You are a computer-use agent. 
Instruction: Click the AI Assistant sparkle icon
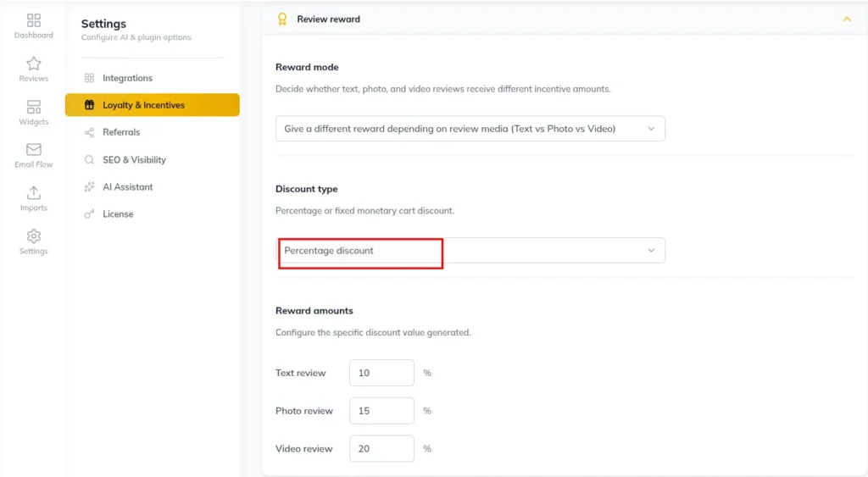pos(89,187)
